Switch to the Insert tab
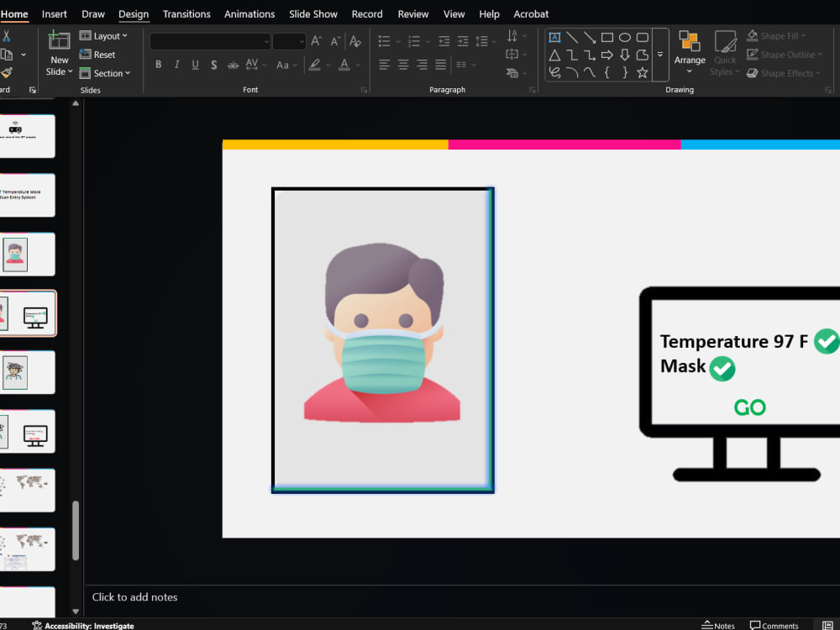Viewport: 840px width, 630px height. 55,14
